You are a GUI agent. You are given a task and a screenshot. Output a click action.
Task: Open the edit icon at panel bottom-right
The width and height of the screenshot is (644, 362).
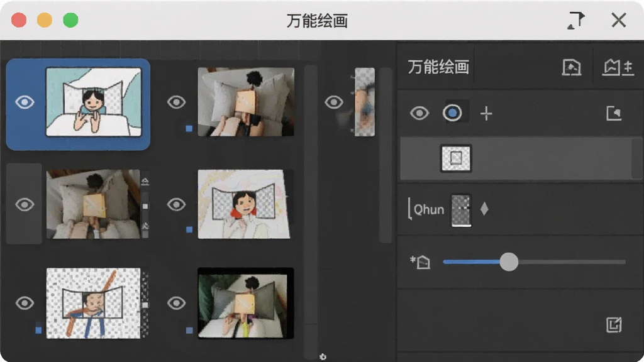614,325
